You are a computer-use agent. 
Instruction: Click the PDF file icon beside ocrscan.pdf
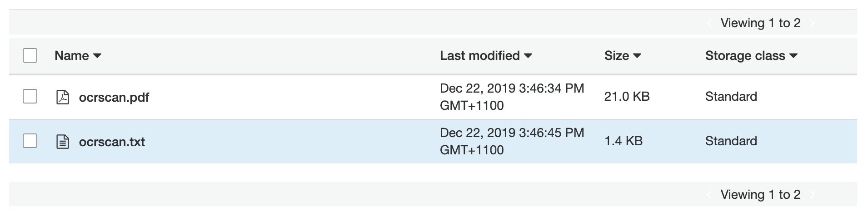(62, 97)
